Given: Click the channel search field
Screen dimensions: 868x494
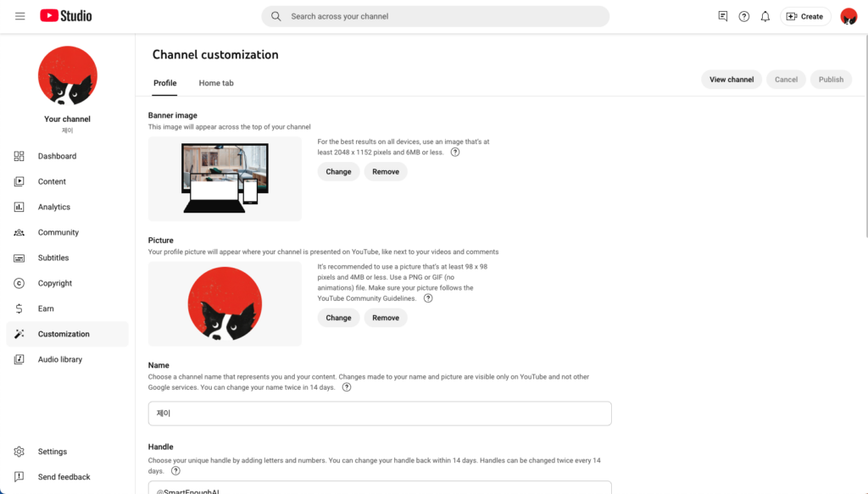Looking at the screenshot, I should (x=435, y=17).
